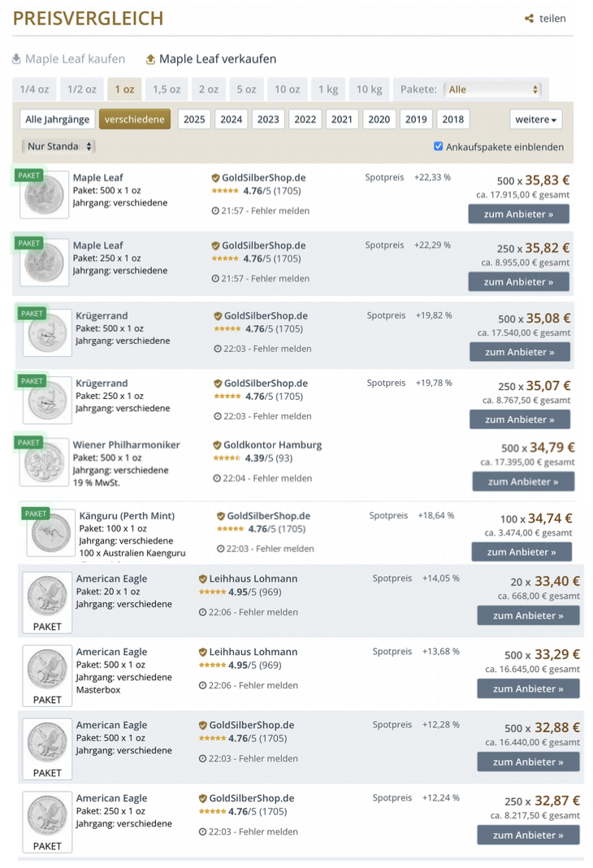Viewport: 593px width, 868px height.
Task: Click the verified shield icon beside Leihhaus Lohmann
Action: 202,579
